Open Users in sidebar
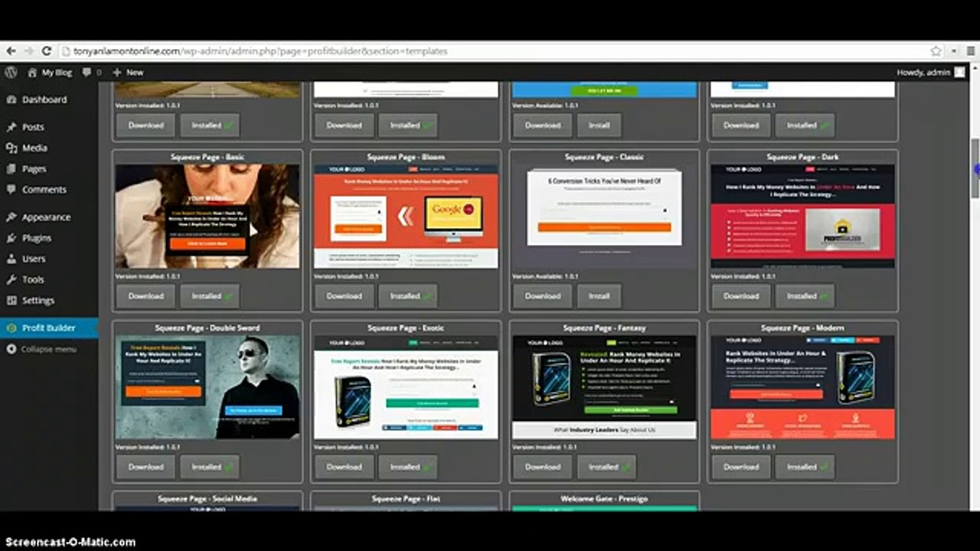980x551 pixels. click(x=34, y=259)
